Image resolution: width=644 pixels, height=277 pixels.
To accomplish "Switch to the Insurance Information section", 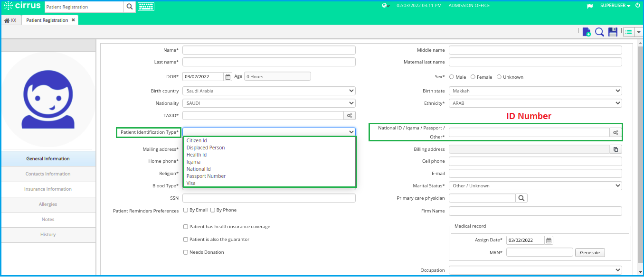I will coord(48,189).
